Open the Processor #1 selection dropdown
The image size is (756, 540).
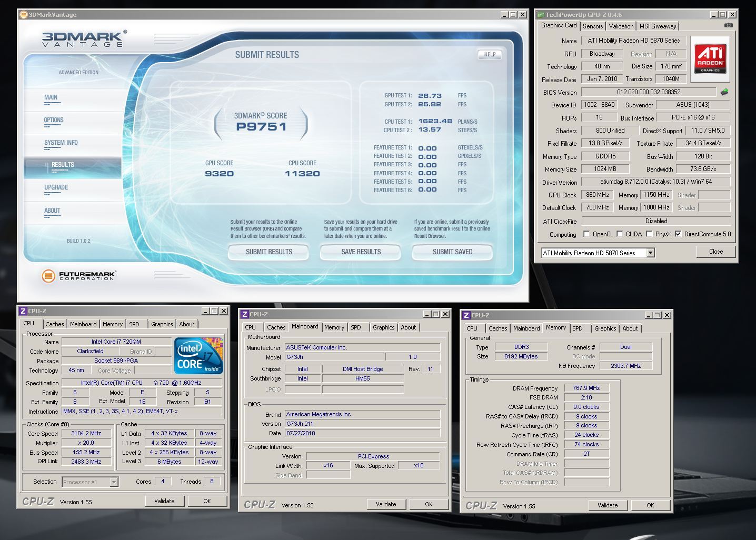point(114,482)
